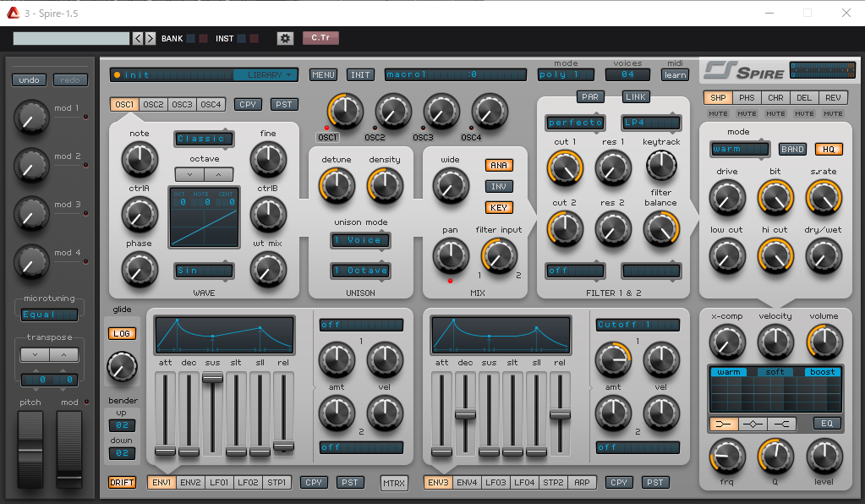Switch to the OSC2 tab
Screen dimensions: 865x504
(x=153, y=104)
